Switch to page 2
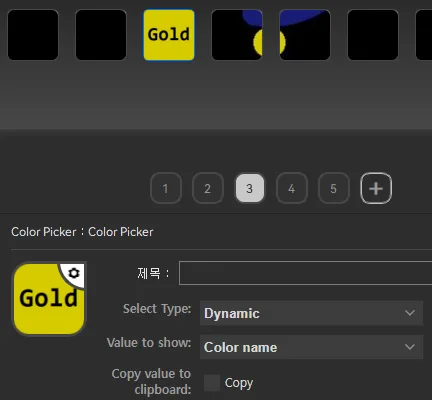Screen dimensions: 432x400 pos(208,188)
